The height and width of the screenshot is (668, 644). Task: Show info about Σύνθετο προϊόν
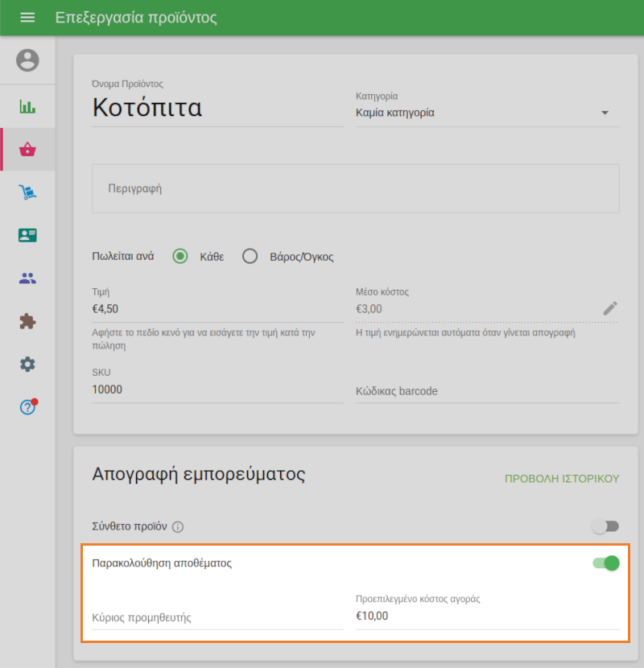pyautogui.click(x=179, y=527)
